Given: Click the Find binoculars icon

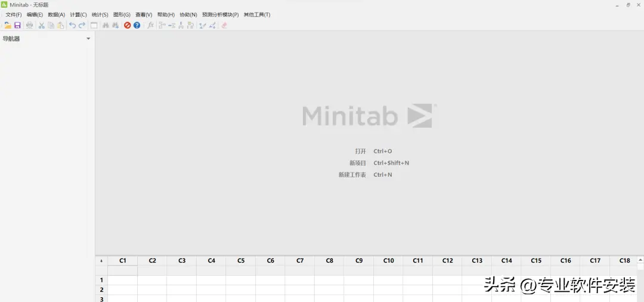Looking at the screenshot, I should coord(106,25).
